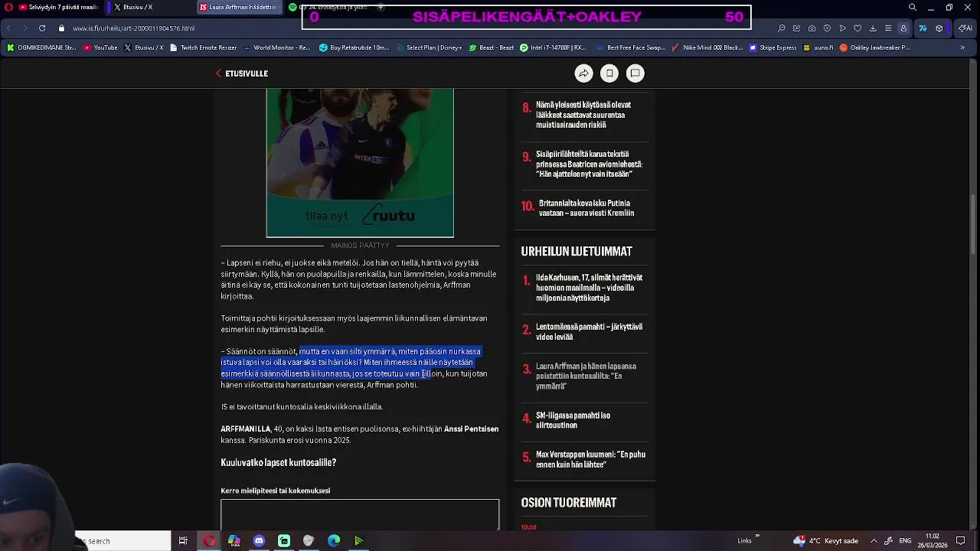Reload the page with the refresh icon
980x551 pixels.
(x=42, y=28)
